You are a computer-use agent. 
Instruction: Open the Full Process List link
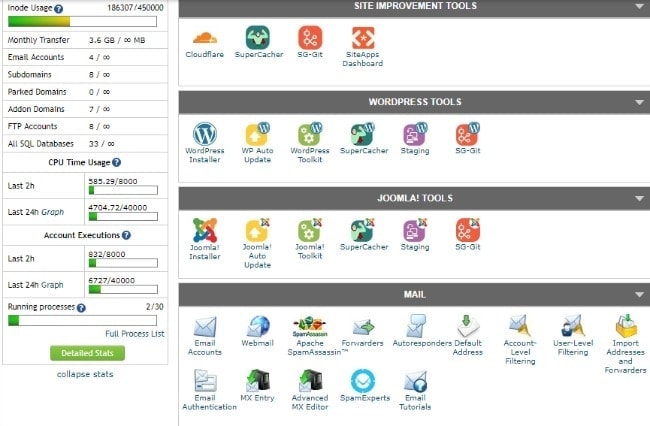pos(135,334)
